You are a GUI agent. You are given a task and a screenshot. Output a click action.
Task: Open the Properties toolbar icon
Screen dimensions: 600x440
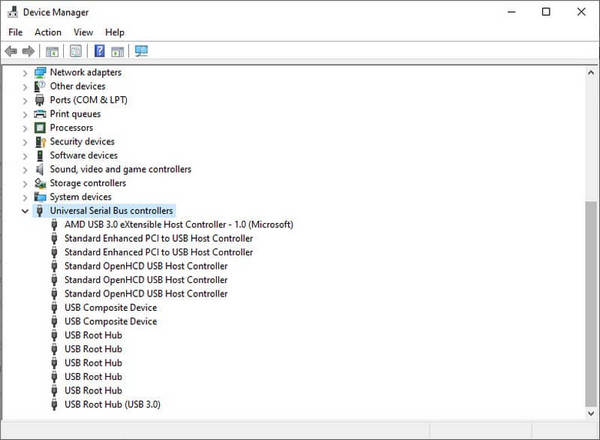(x=76, y=51)
